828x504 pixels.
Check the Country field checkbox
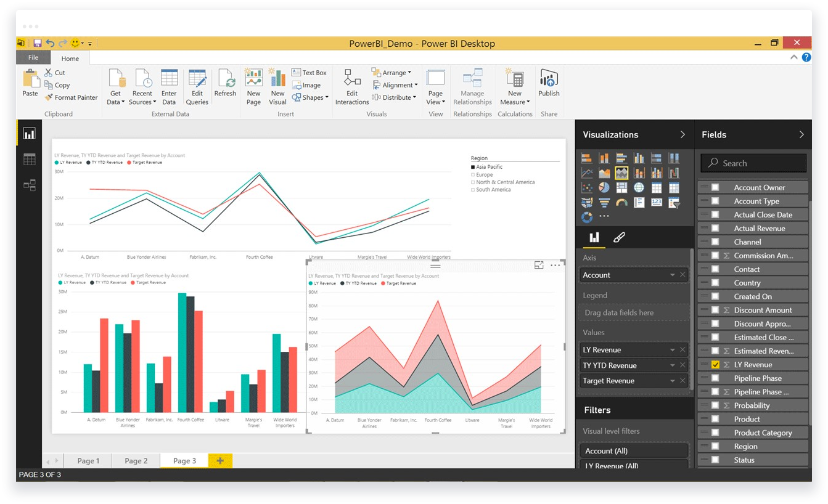coord(715,283)
